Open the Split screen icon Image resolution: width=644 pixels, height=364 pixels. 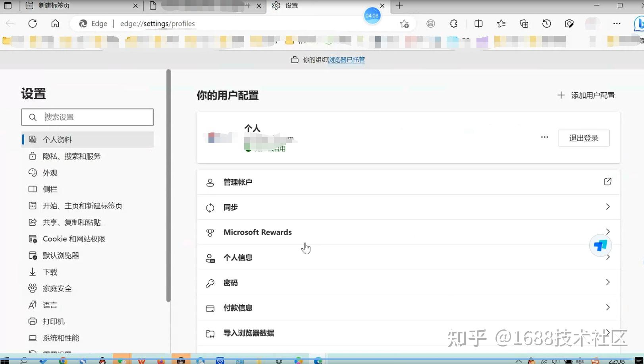click(478, 23)
